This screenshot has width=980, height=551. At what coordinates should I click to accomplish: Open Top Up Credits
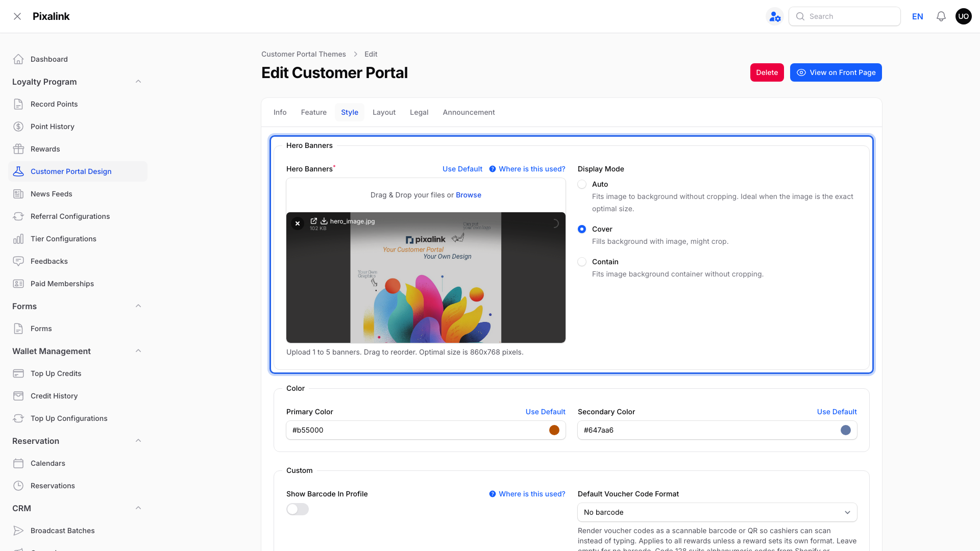[78, 373]
